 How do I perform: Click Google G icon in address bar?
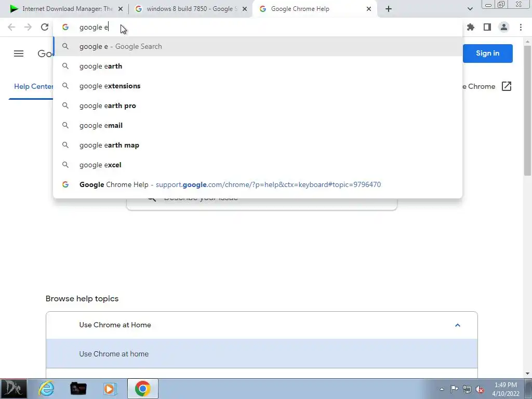click(65, 27)
